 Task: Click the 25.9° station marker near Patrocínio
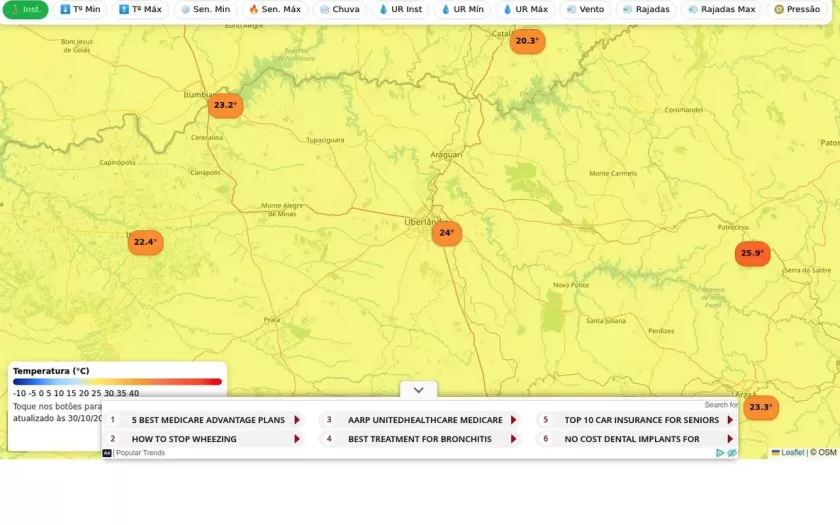pos(752,254)
